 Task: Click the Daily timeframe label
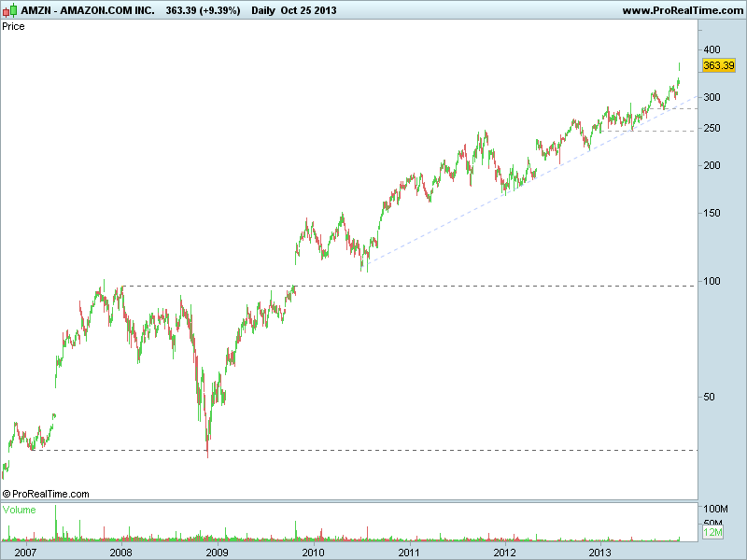[x=263, y=10]
